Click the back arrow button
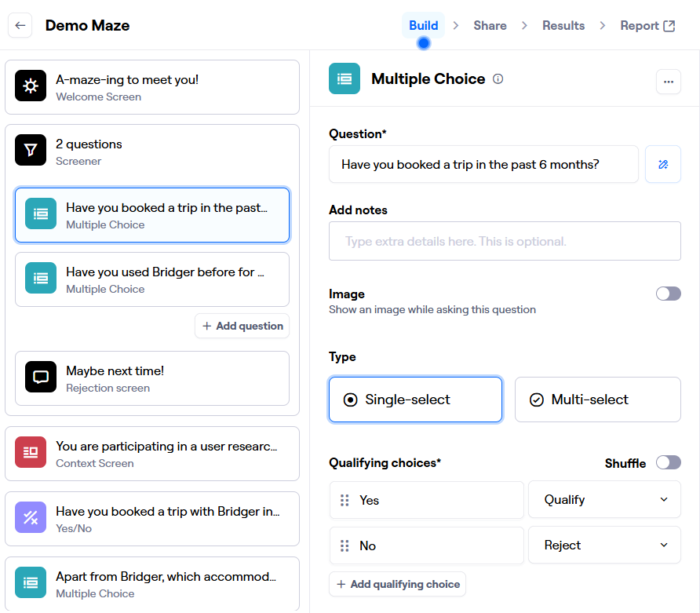Screen dimensions: 700x613 (20, 25)
